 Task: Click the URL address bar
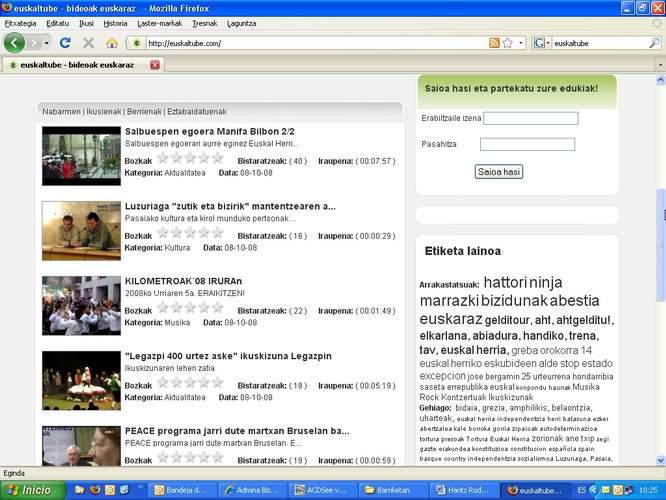coord(316,43)
